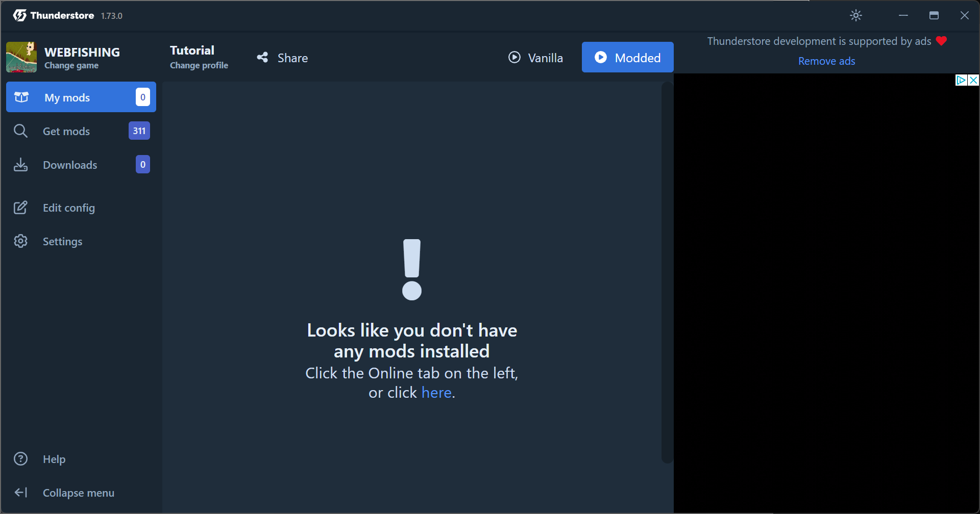Click 'Thunderstore development is supported by ads' text

point(819,41)
